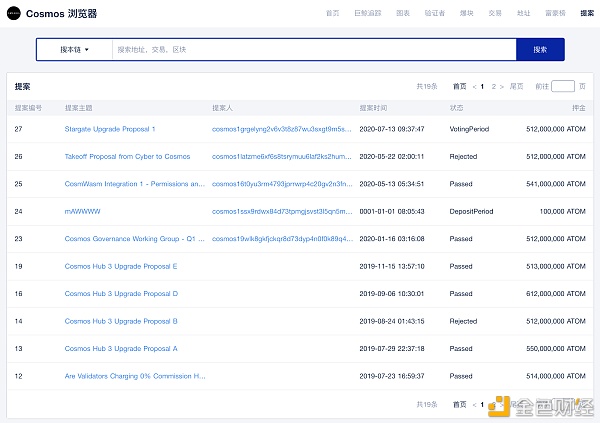Image resolution: width=600 pixels, height=423 pixels.
Task: Click the 共19条 count above the table
Action: click(x=427, y=87)
